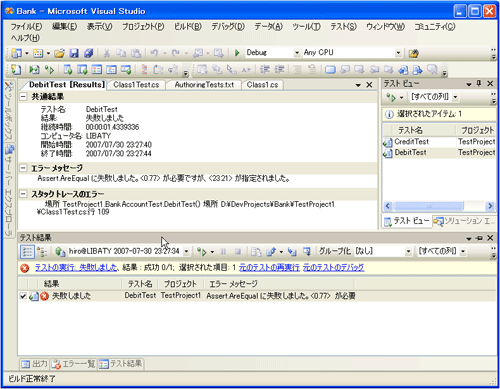This screenshot has width=500, height=389.
Task: Click the New Project toolbar icon
Action: click(x=16, y=53)
